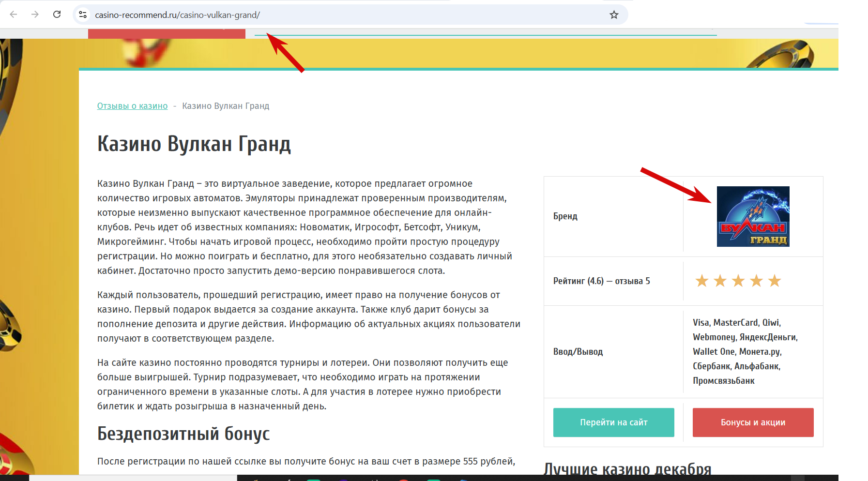Viewport: 868px width, 481px height.
Task: Click the 'Рейтинг (4.6) — отзыва 5' label
Action: pos(602,281)
